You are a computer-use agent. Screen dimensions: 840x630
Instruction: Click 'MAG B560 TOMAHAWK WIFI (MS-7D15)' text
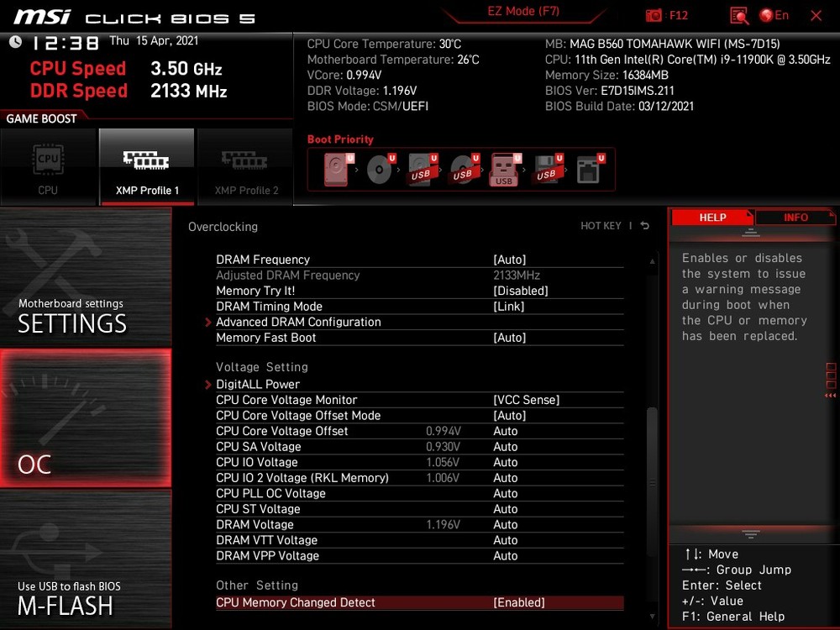click(675, 44)
